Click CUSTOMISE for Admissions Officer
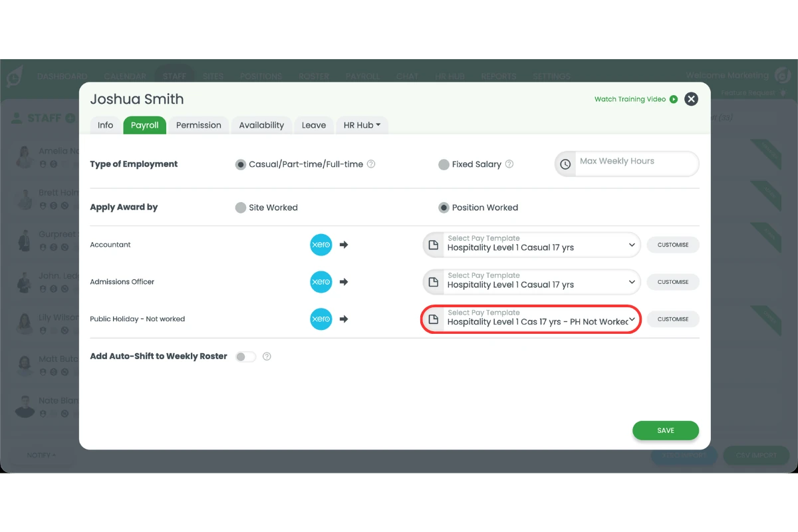The height and width of the screenshot is (532, 798). (x=673, y=282)
